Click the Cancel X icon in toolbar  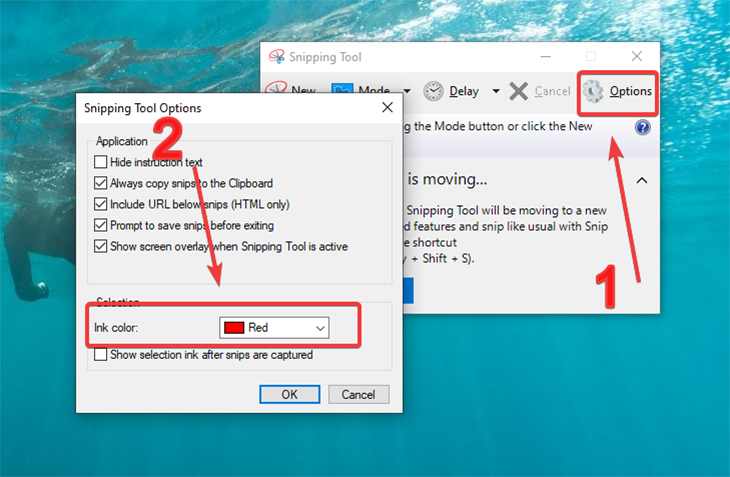click(518, 91)
